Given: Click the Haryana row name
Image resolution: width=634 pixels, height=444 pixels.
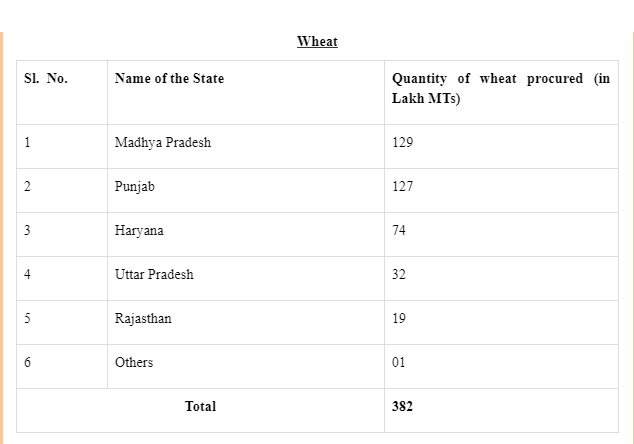Looking at the screenshot, I should 139,230.
